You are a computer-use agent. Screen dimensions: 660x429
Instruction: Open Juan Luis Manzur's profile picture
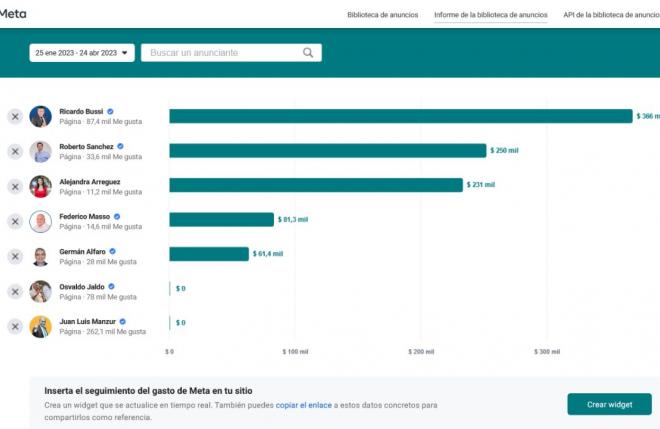(40, 326)
